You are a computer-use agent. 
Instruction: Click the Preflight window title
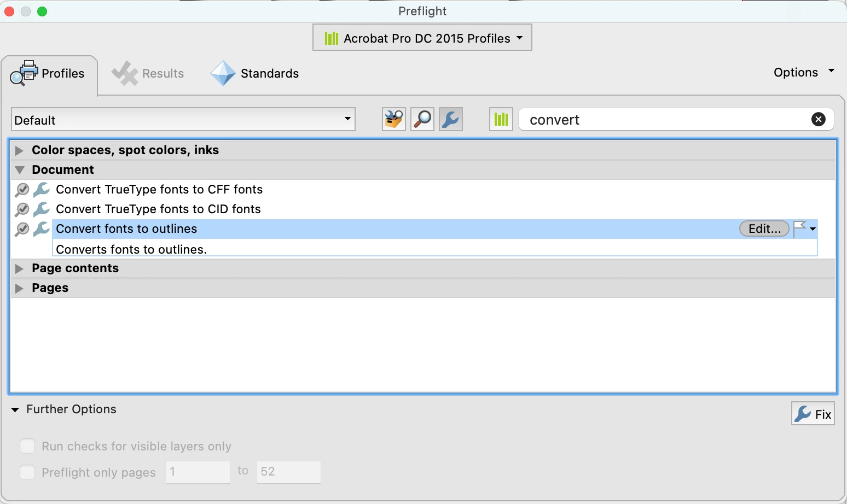tap(422, 11)
